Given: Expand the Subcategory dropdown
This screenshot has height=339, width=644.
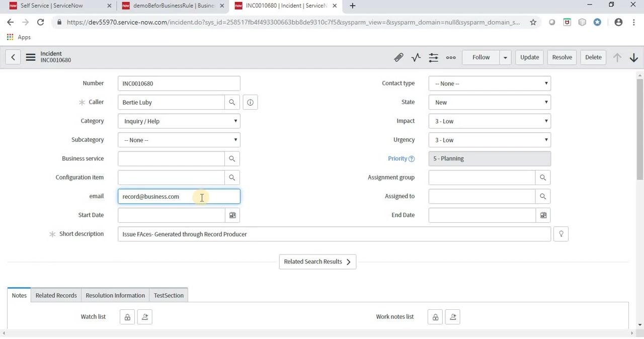Looking at the screenshot, I should (x=179, y=140).
